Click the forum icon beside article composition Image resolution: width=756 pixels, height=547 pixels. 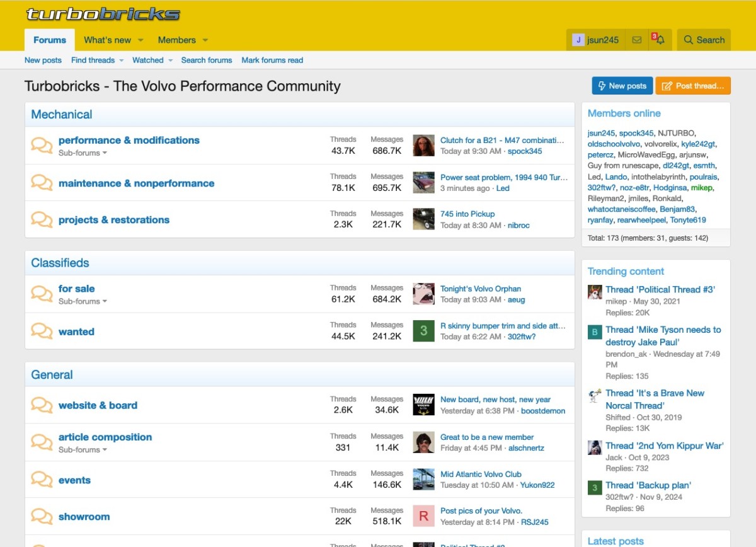coord(42,442)
